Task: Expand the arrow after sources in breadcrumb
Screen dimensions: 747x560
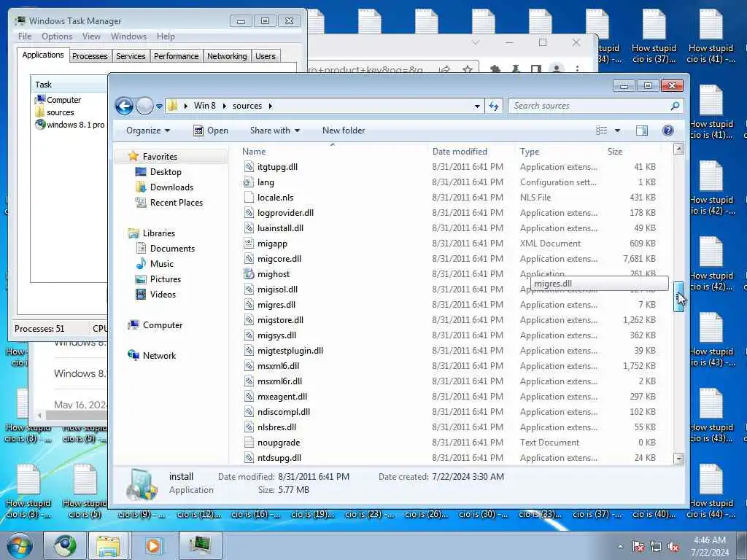Action: [x=270, y=106]
